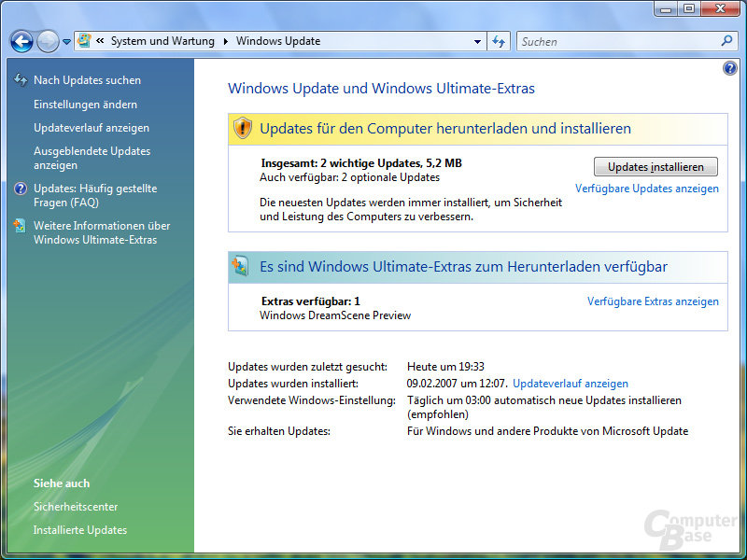Focus the Suchen search field
The height and width of the screenshot is (560, 747).
[618, 41]
